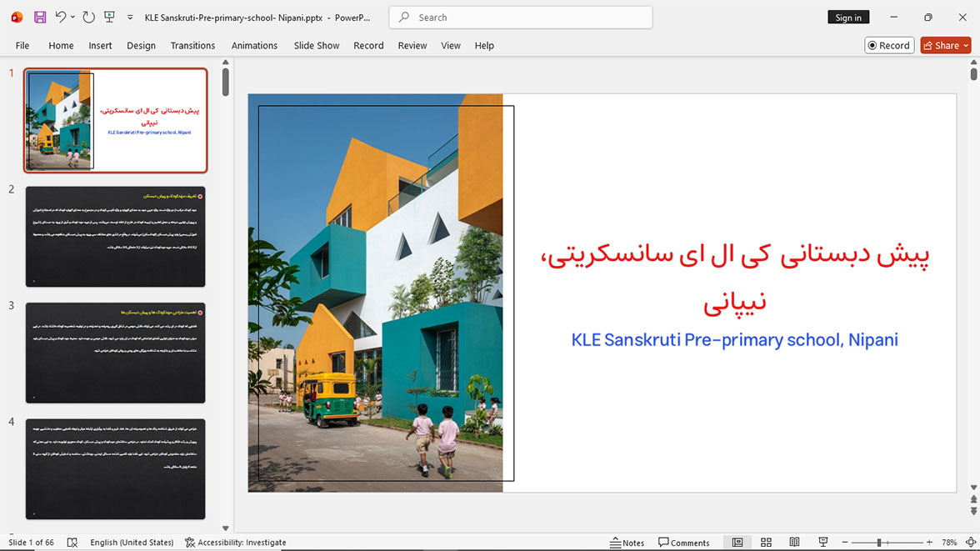Expand the Share button dropdown arrow

[967, 45]
